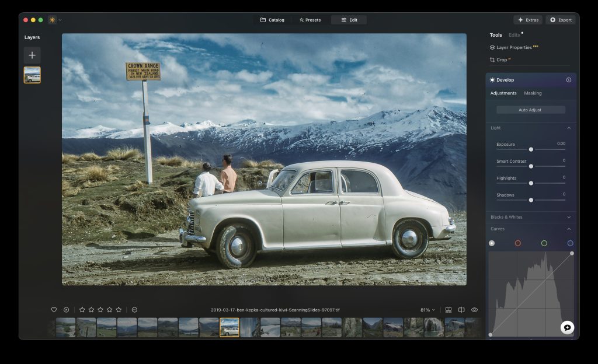Click the Auto Adjust button
598x364 pixels.
[530, 110]
